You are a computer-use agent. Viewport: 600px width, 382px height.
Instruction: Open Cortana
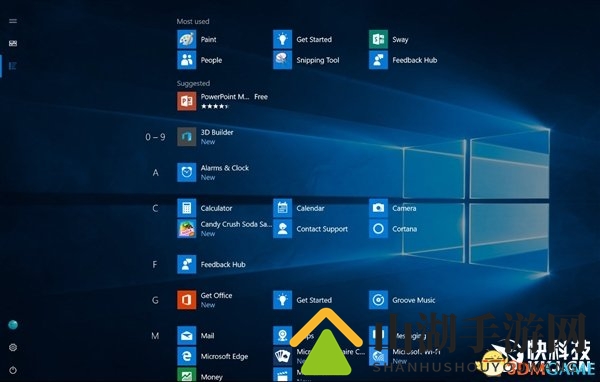[x=393, y=229]
